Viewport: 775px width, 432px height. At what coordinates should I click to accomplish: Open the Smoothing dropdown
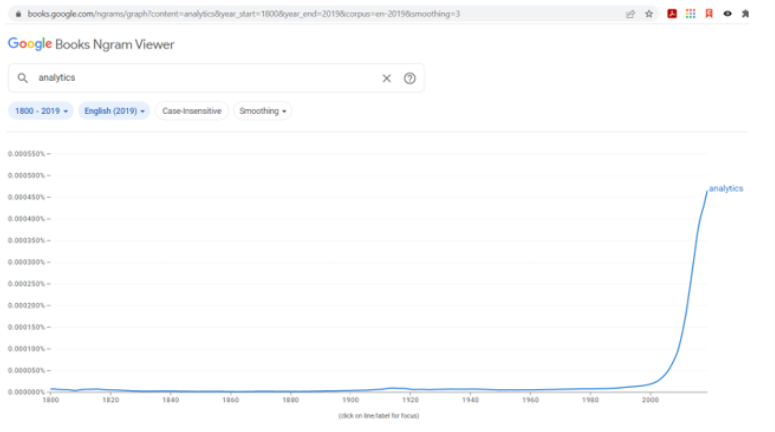pyautogui.click(x=262, y=111)
